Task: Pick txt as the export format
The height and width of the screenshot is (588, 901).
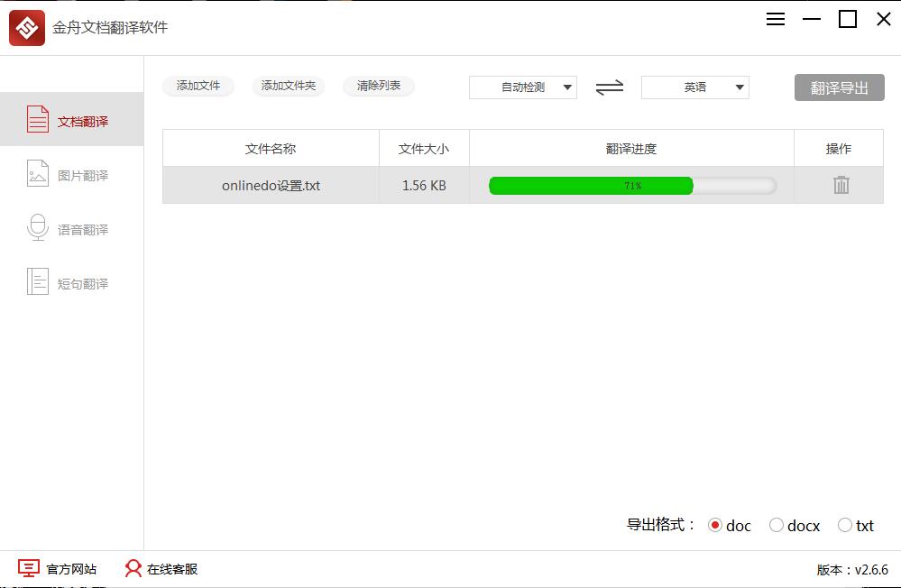Action: point(844,525)
